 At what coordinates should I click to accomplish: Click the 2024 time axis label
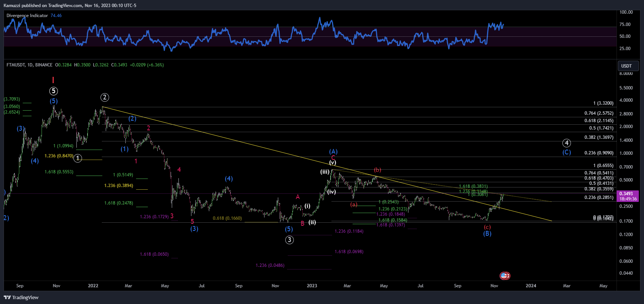(531, 286)
